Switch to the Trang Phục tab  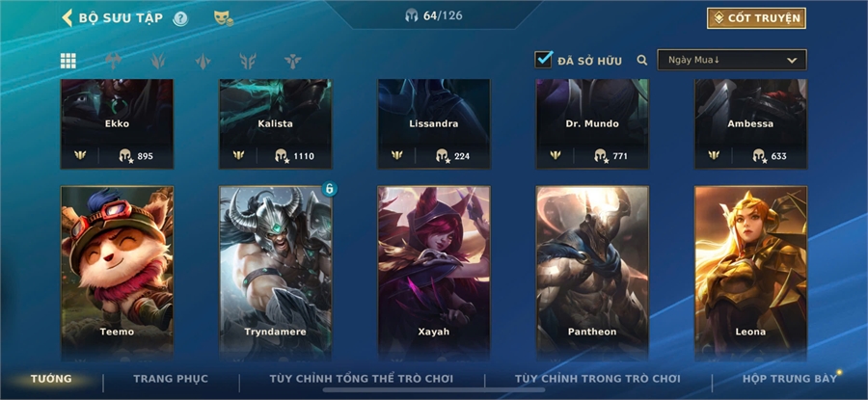pos(171,379)
